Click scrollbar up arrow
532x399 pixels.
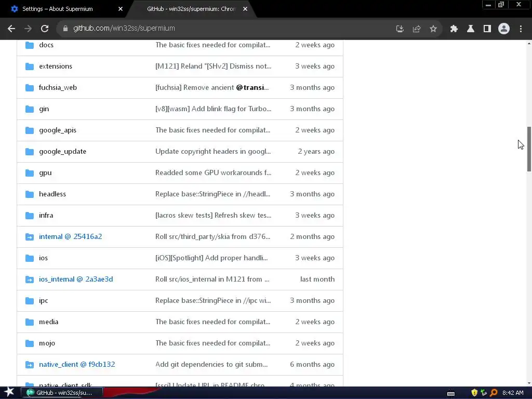(x=529, y=44)
